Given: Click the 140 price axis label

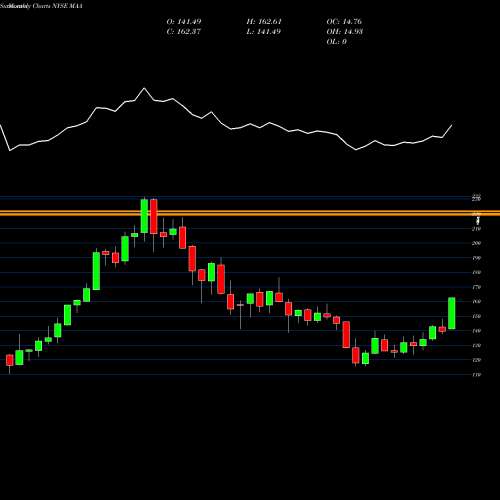Looking at the screenshot, I should pyautogui.click(x=476, y=331).
